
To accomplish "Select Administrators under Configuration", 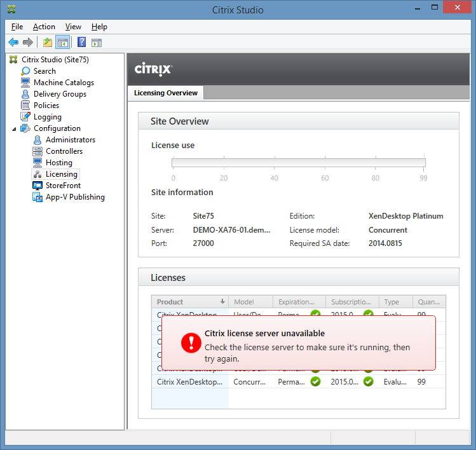I will pos(71,140).
